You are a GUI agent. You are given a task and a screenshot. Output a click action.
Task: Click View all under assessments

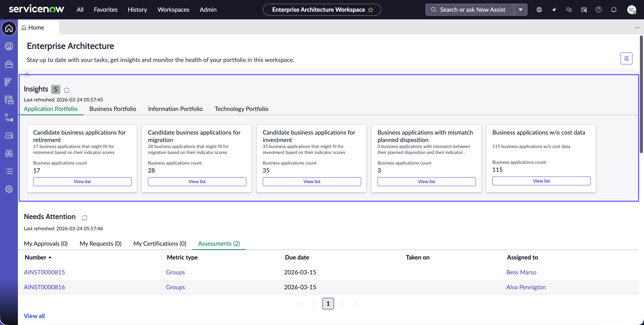tap(34, 316)
